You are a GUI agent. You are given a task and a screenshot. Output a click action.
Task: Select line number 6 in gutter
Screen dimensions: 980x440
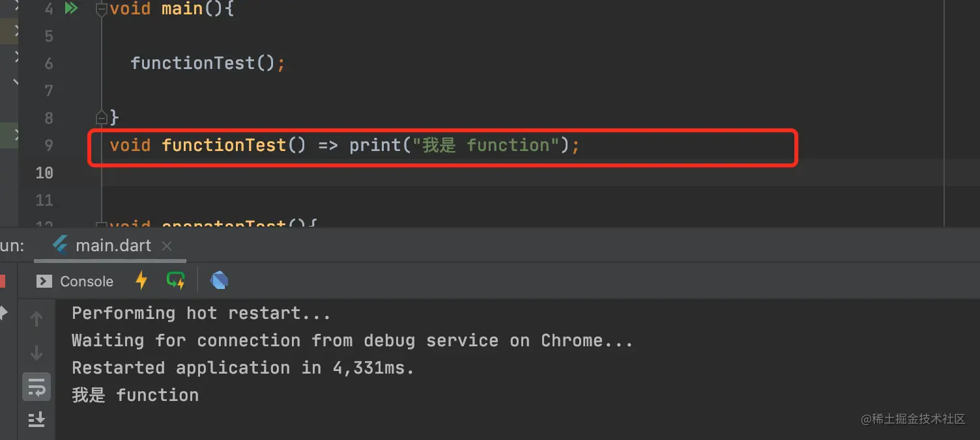point(49,63)
